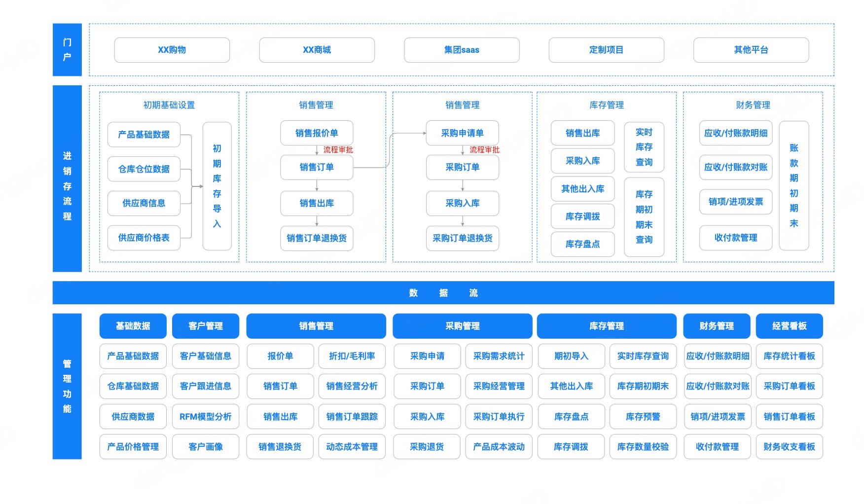Select 实时库存查询 box

[x=644, y=147]
